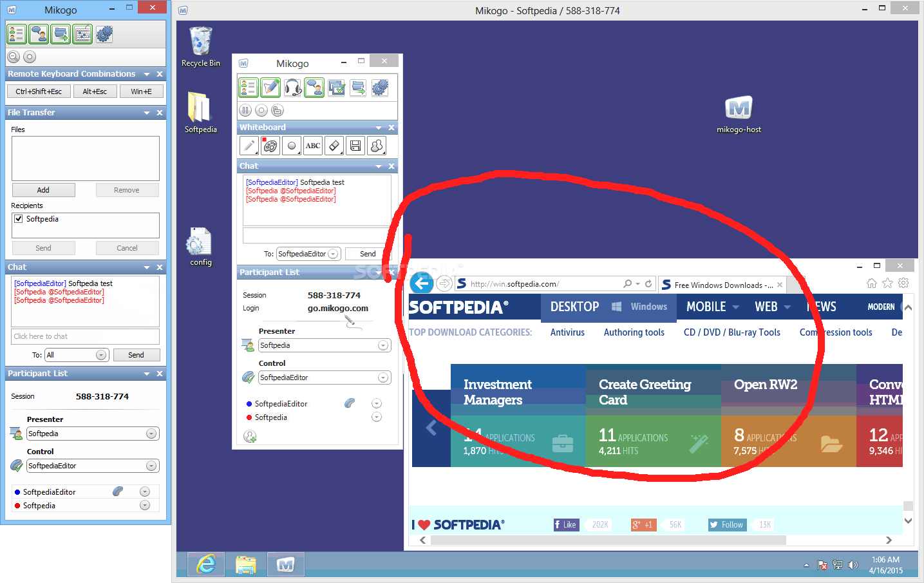Open participant list icon in local Mikogo toolbar
The width and height of the screenshot is (924, 583).
click(17, 34)
